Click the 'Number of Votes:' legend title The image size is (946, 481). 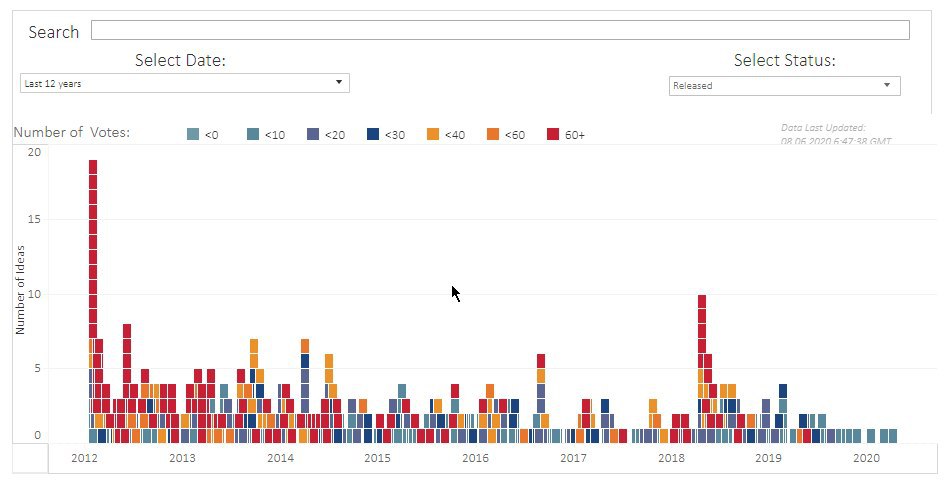coord(72,132)
